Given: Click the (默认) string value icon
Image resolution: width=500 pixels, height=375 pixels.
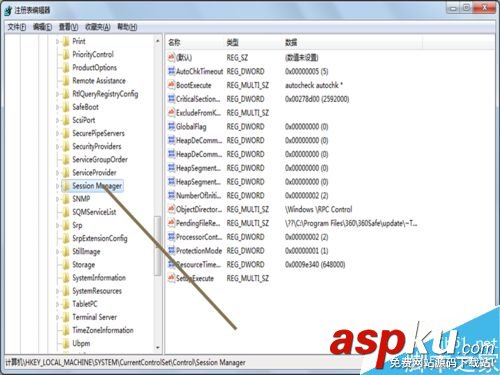Looking at the screenshot, I should click(171, 57).
